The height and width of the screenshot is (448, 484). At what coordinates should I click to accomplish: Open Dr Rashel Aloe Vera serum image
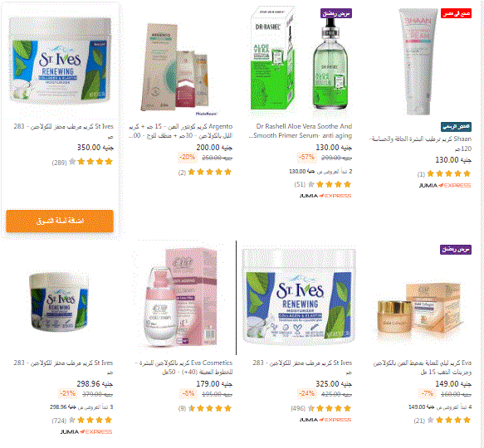[x=300, y=61]
